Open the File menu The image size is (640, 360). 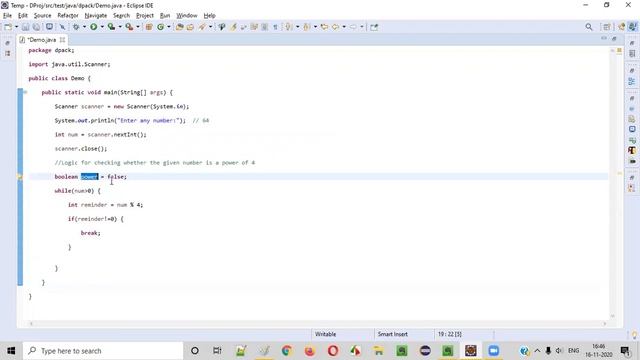7,16
